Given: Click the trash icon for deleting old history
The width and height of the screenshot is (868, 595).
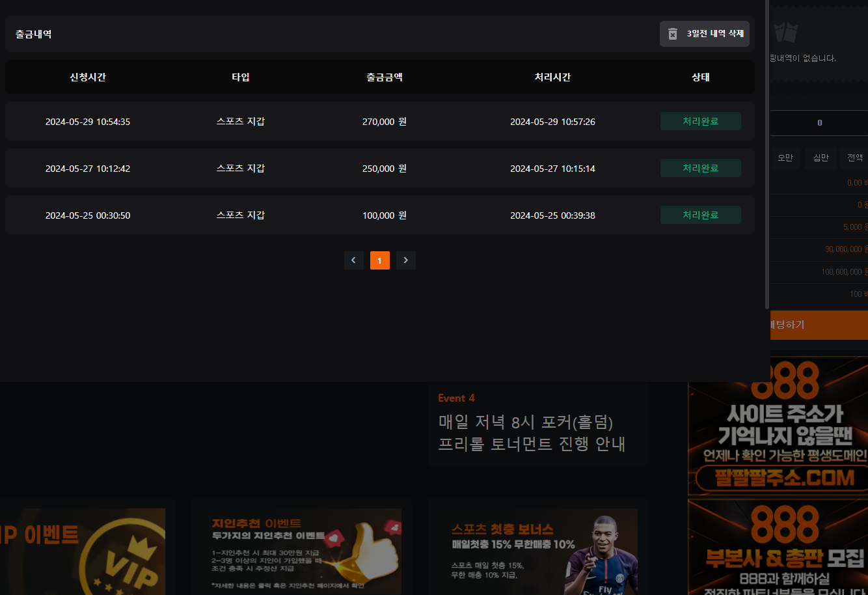Looking at the screenshot, I should (673, 34).
